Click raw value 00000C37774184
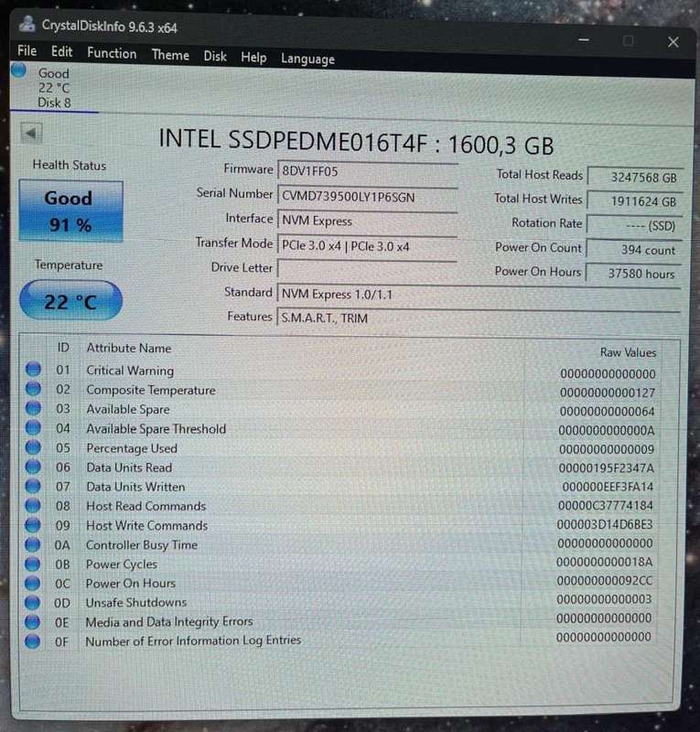 coord(605,506)
